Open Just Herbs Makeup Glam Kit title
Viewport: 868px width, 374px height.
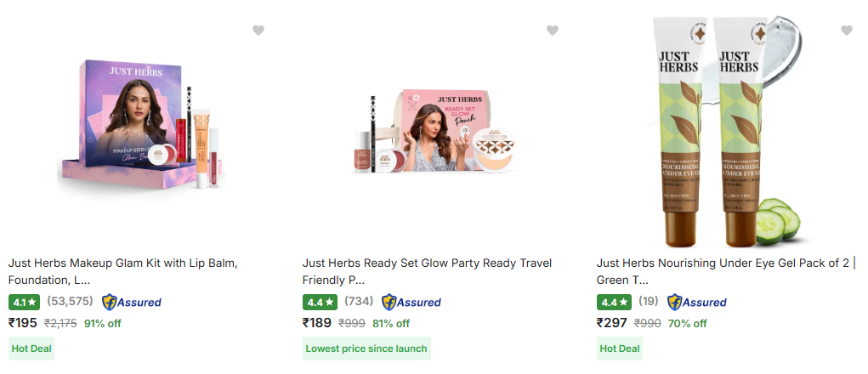122,271
